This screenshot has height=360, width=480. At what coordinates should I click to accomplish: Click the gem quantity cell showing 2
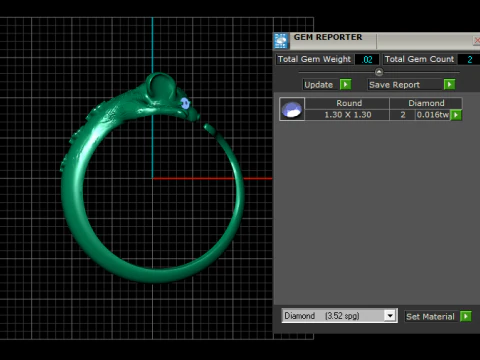click(403, 115)
